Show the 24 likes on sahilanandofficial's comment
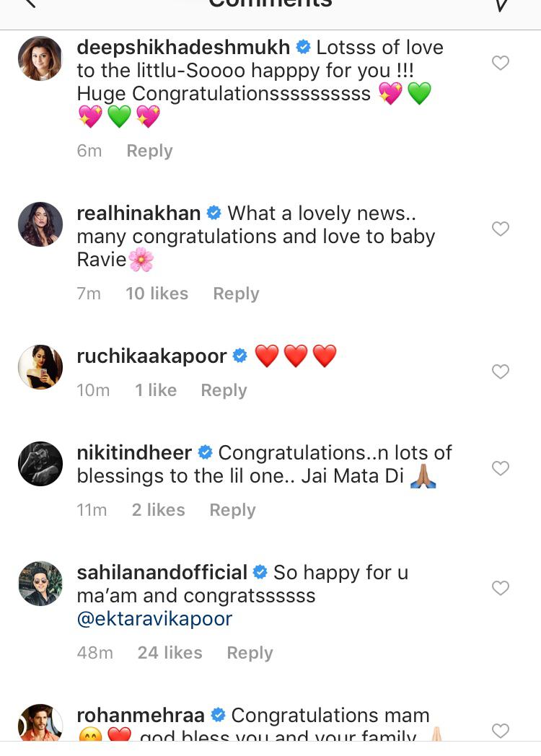 pos(170,653)
